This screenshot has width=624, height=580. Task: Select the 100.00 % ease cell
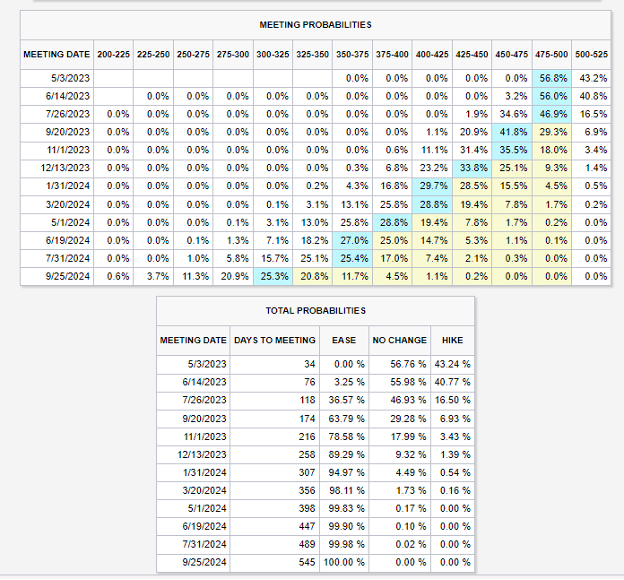[x=341, y=561]
